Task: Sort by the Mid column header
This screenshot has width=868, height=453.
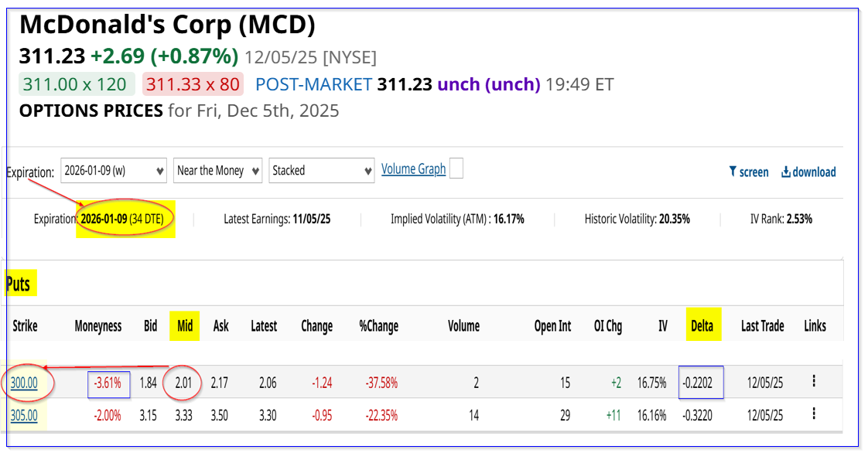Action: (185, 326)
